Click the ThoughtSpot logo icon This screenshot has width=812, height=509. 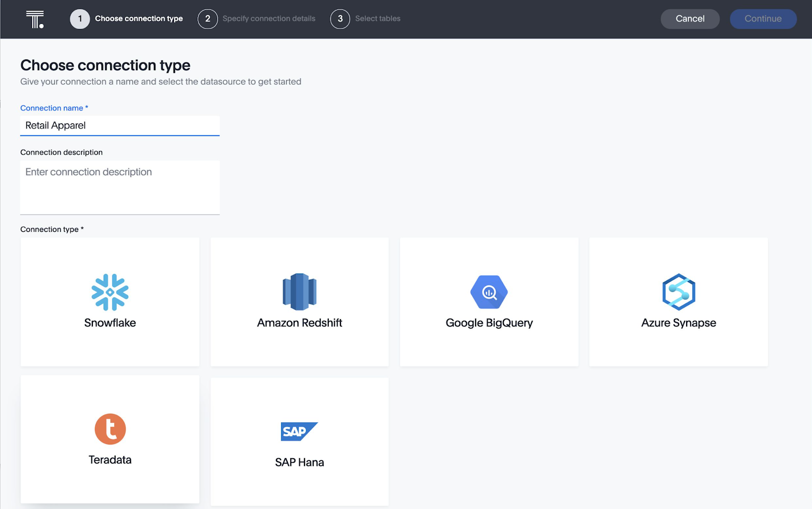(35, 19)
